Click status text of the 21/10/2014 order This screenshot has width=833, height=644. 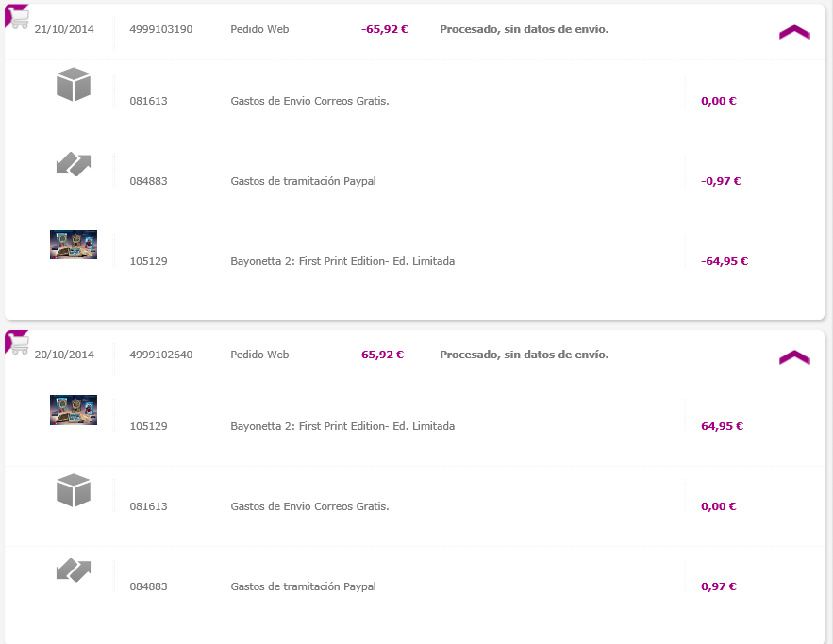pos(524,29)
